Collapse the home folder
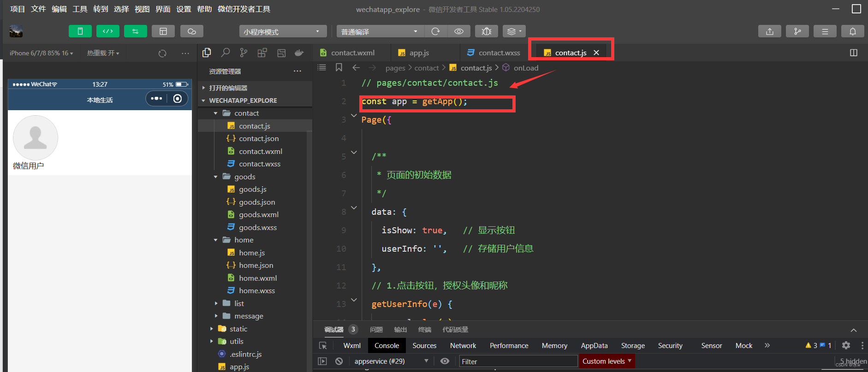This screenshot has width=868, height=372. 255,240
